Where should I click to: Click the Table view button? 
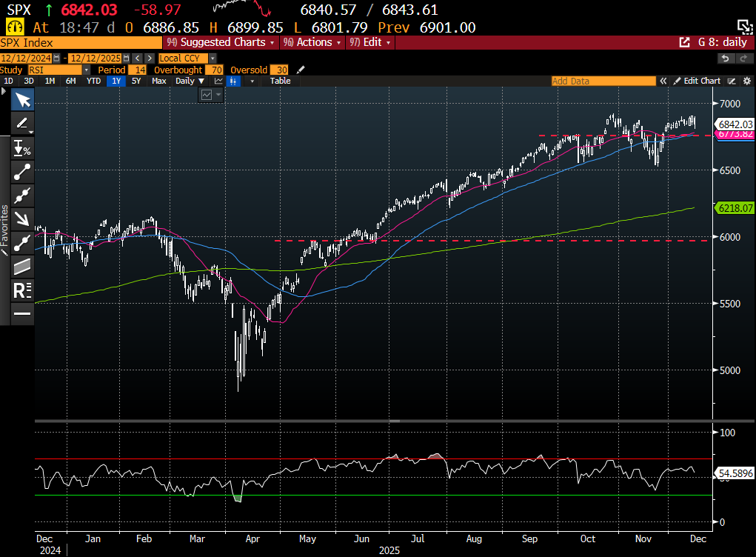point(280,81)
